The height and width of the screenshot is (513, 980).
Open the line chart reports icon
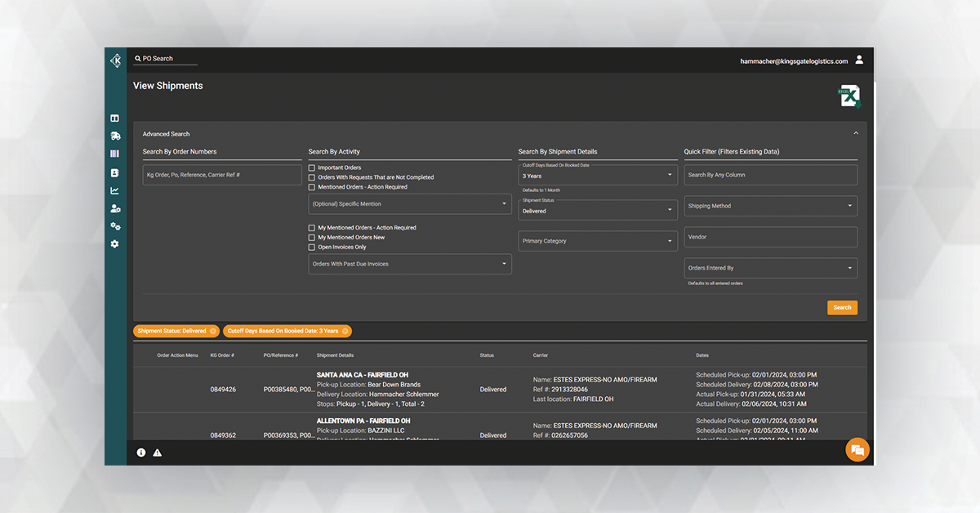[x=115, y=191]
